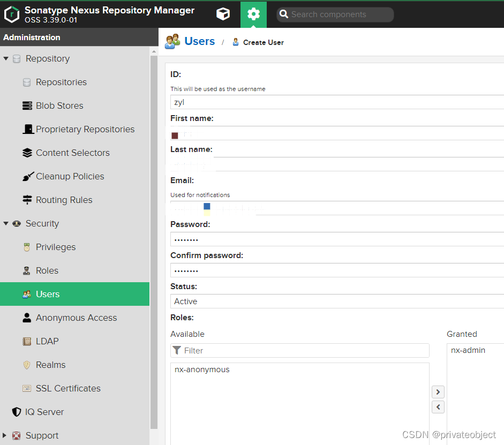The image size is (504, 445).
Task: Open SSL Certificates page
Action: pyautogui.click(x=68, y=388)
